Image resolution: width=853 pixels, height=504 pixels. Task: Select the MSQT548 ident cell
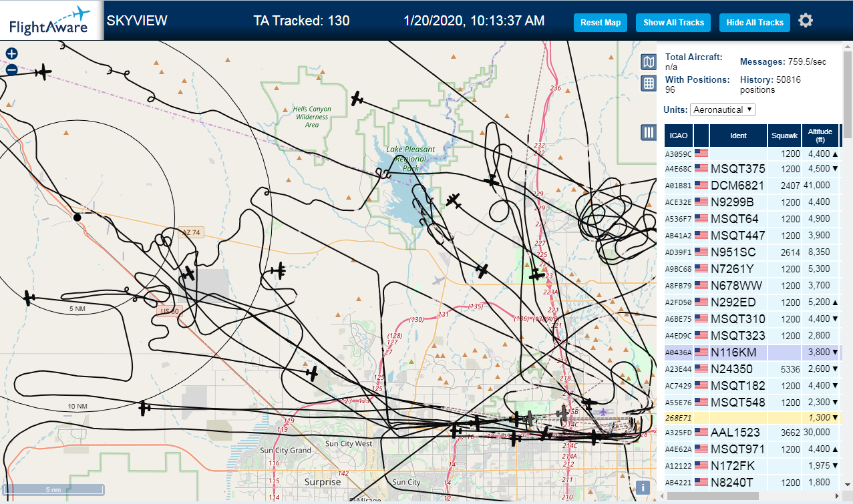738,402
